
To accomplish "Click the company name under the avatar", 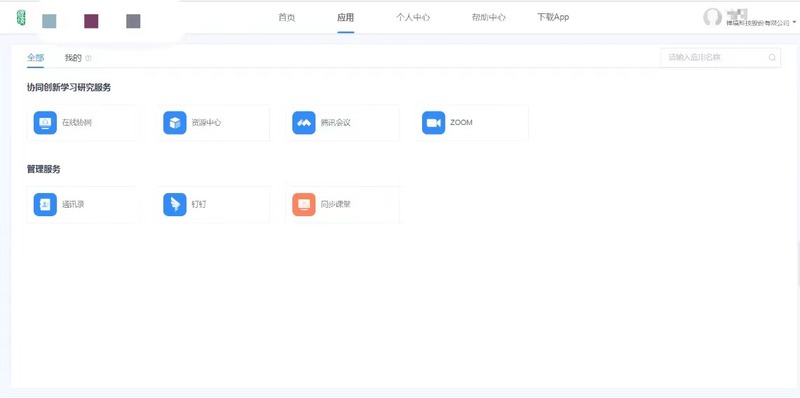I will (758, 23).
